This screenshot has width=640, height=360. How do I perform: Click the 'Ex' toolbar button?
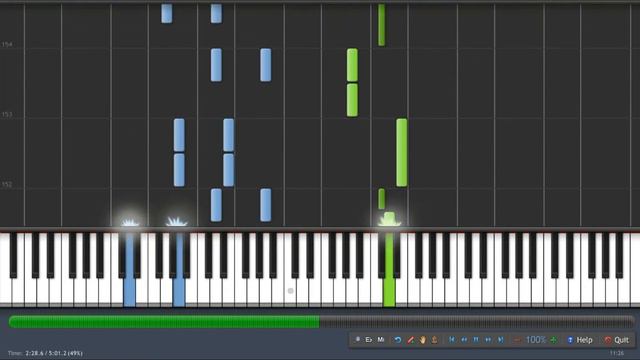[x=369, y=340]
